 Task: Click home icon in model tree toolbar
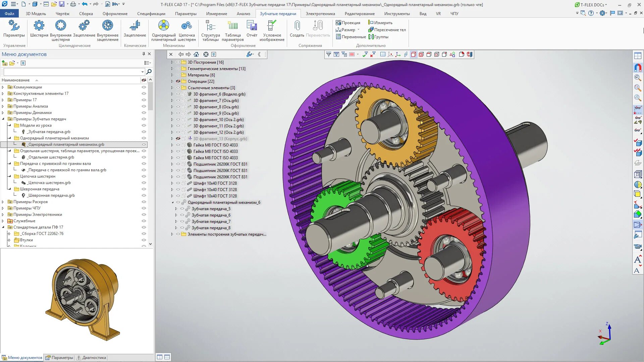pos(196,54)
